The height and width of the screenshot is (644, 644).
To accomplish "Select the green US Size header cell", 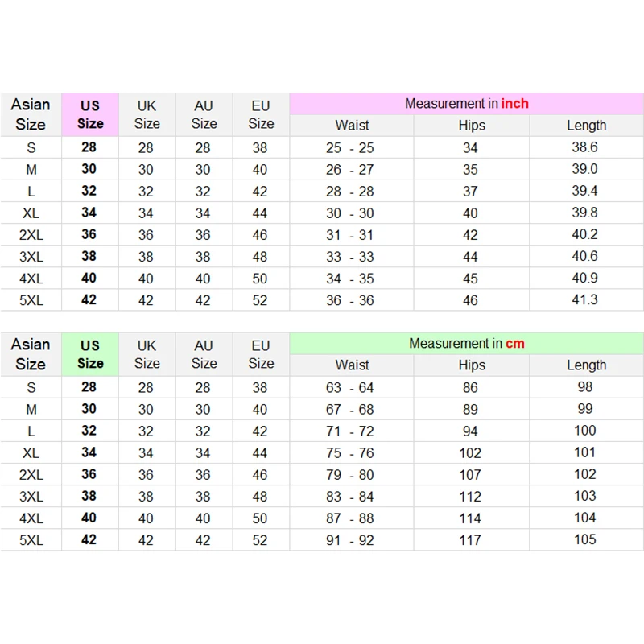I will [90, 354].
